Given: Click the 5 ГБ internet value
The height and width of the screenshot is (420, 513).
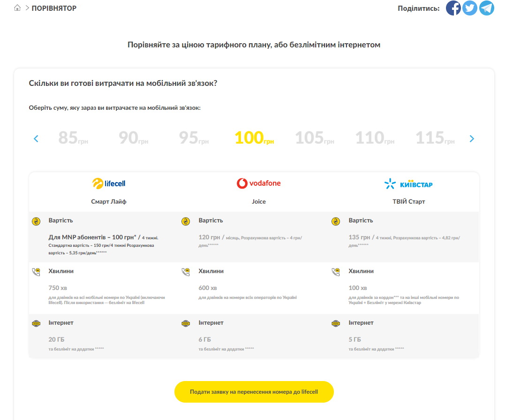Looking at the screenshot, I should (355, 339).
